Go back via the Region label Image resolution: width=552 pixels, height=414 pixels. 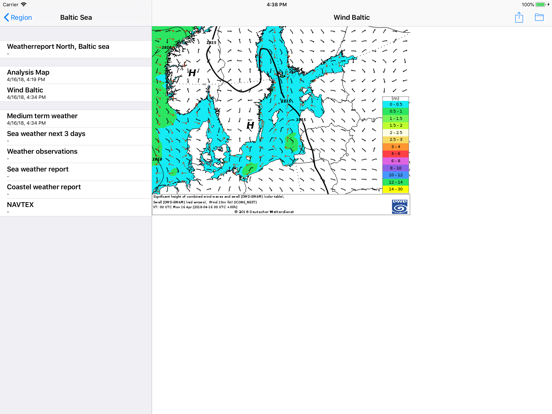coord(21,17)
